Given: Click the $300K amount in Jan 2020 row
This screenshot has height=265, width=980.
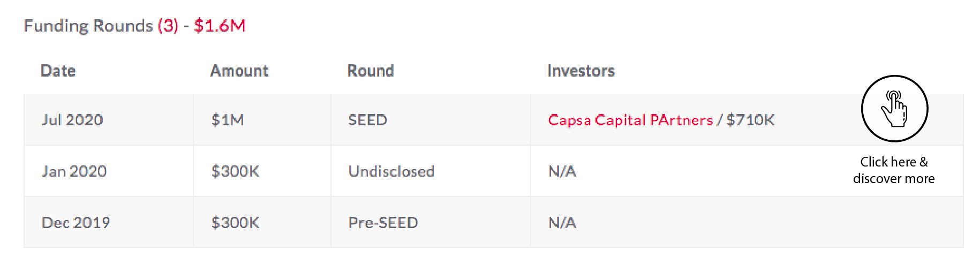Looking at the screenshot, I should [x=235, y=171].
